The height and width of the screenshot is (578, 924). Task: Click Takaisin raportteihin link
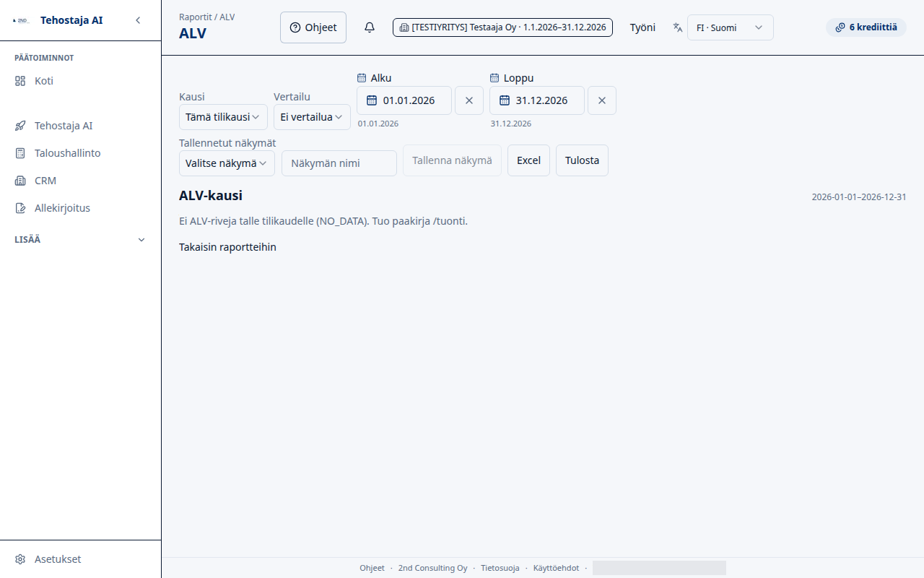(x=227, y=247)
